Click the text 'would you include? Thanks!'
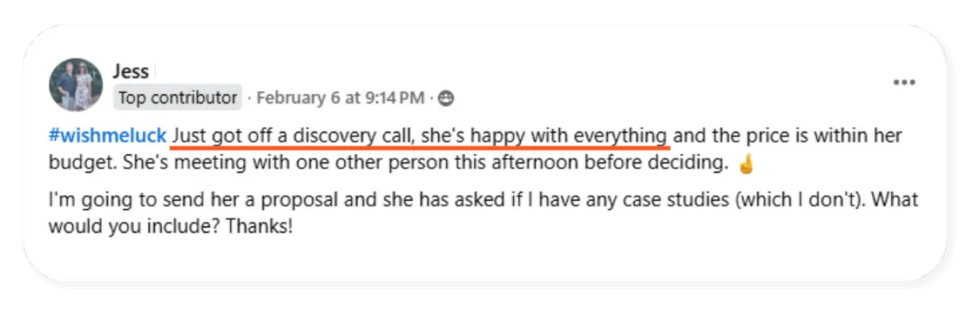 tap(171, 226)
